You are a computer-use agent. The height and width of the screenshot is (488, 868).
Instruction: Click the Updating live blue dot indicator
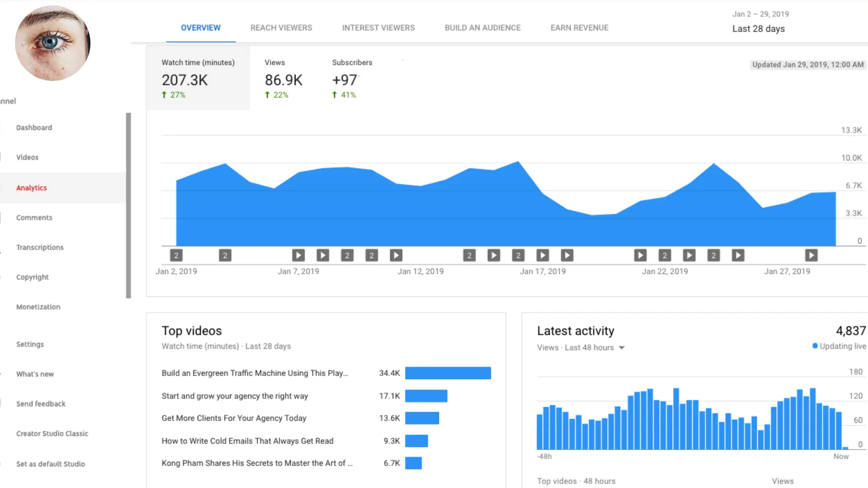pos(815,346)
